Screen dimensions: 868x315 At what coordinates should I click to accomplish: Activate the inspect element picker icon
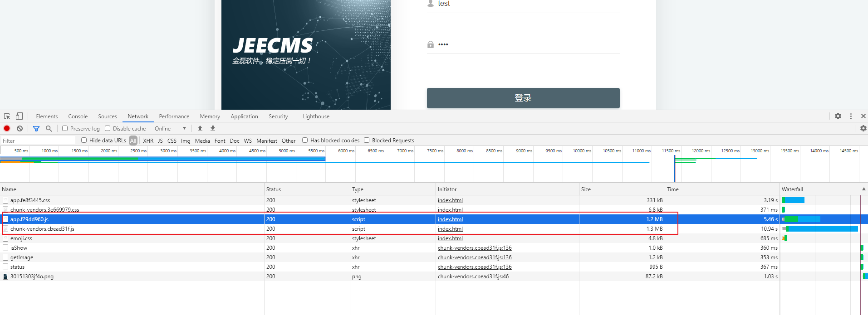[x=7, y=116]
